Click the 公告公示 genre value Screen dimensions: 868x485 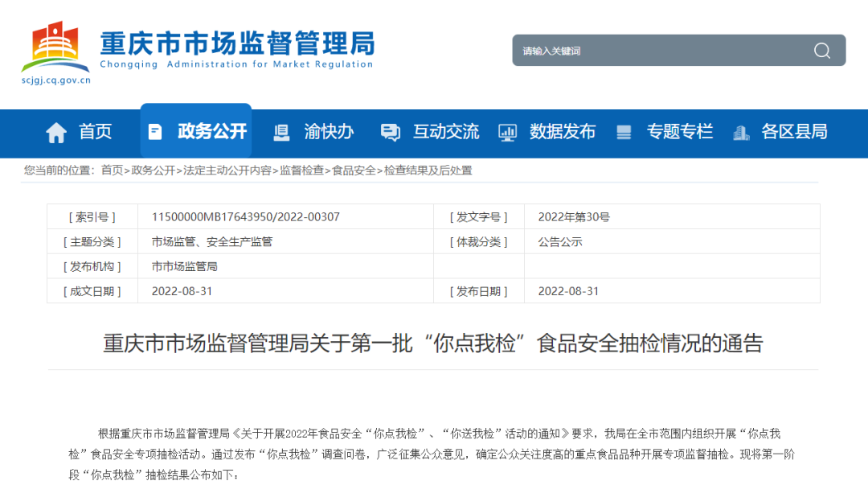point(560,241)
